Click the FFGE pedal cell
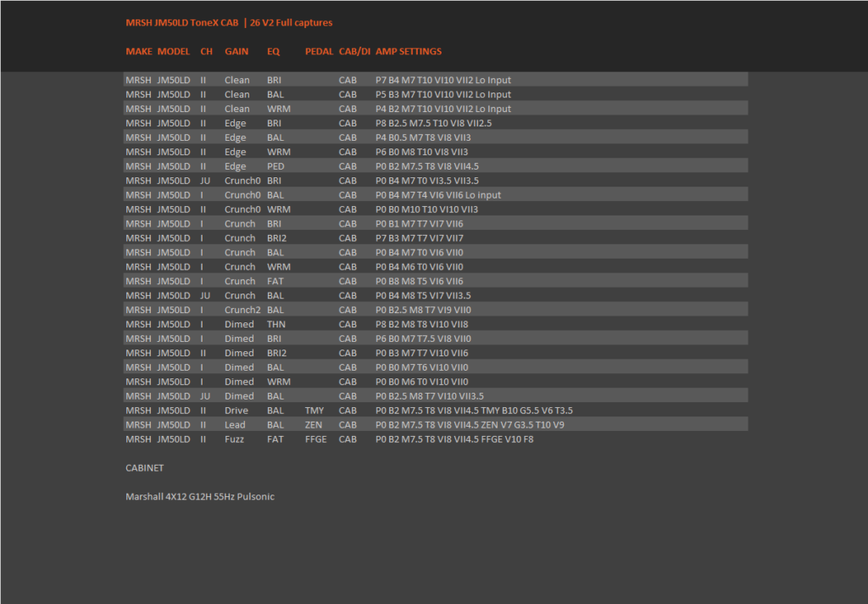 315,440
